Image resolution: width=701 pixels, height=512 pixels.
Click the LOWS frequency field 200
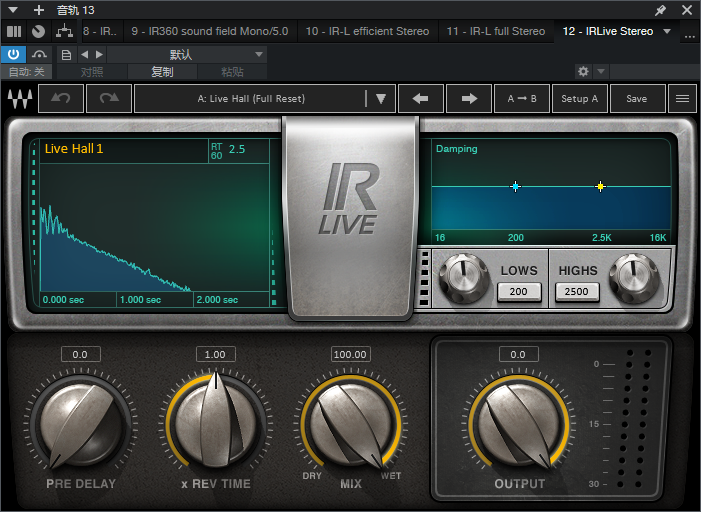pyautogui.click(x=519, y=292)
